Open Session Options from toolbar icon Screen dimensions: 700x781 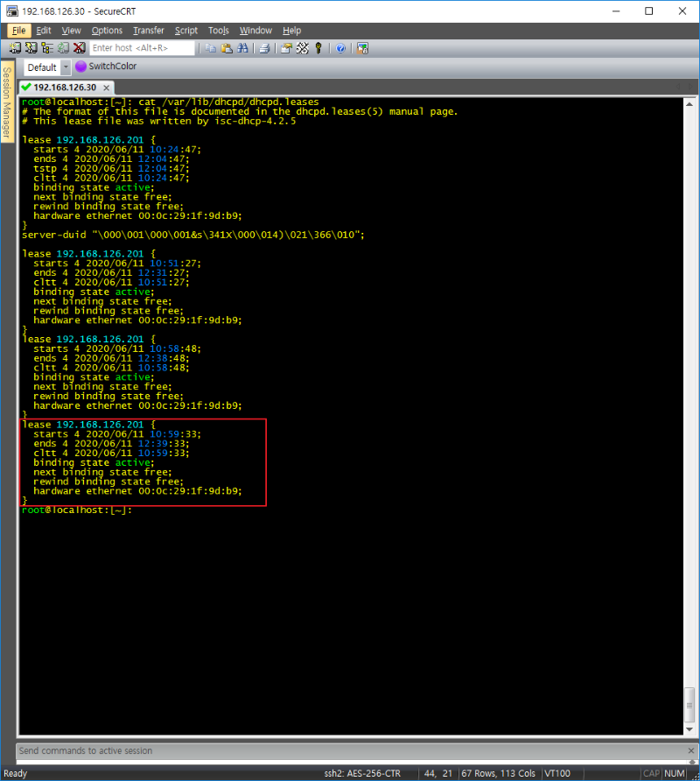(286, 48)
